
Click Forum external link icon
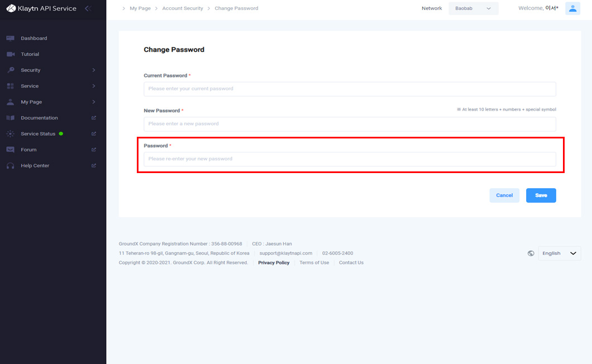(x=94, y=150)
